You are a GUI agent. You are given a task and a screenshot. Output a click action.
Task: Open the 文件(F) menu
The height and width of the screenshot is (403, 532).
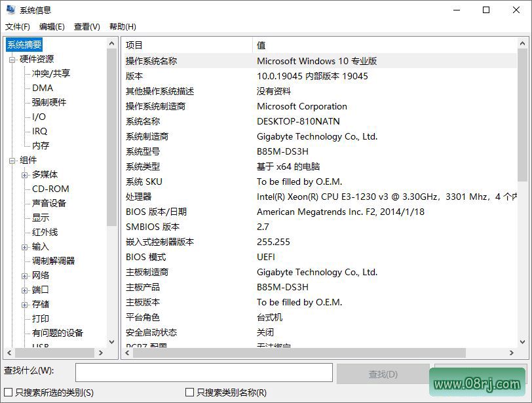[x=17, y=26]
